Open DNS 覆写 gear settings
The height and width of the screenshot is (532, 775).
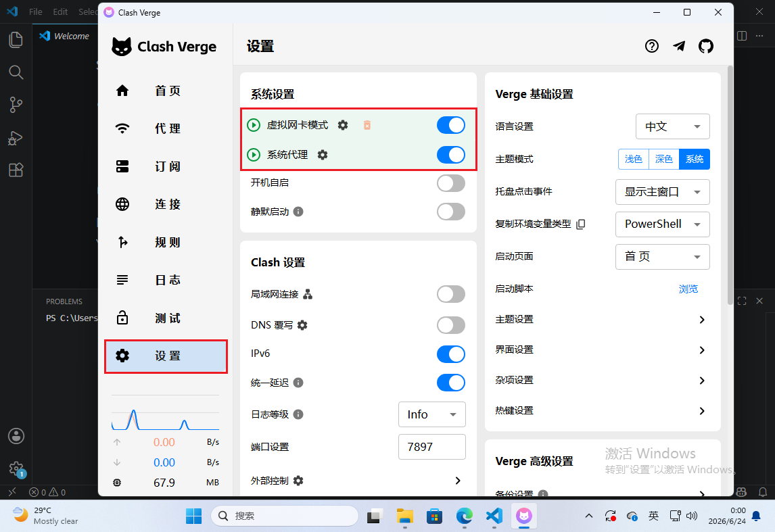click(302, 325)
